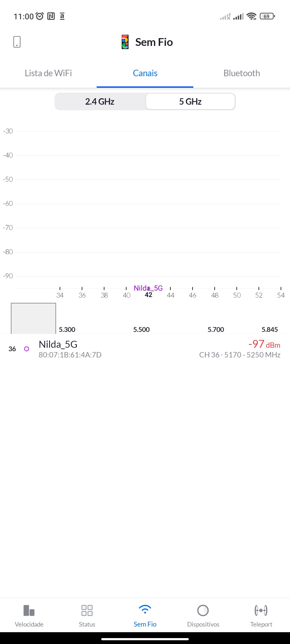Tap the Sem Fio WiFi icon in bottom bar
Screen dimensions: 290x644
pyautogui.click(x=145, y=610)
